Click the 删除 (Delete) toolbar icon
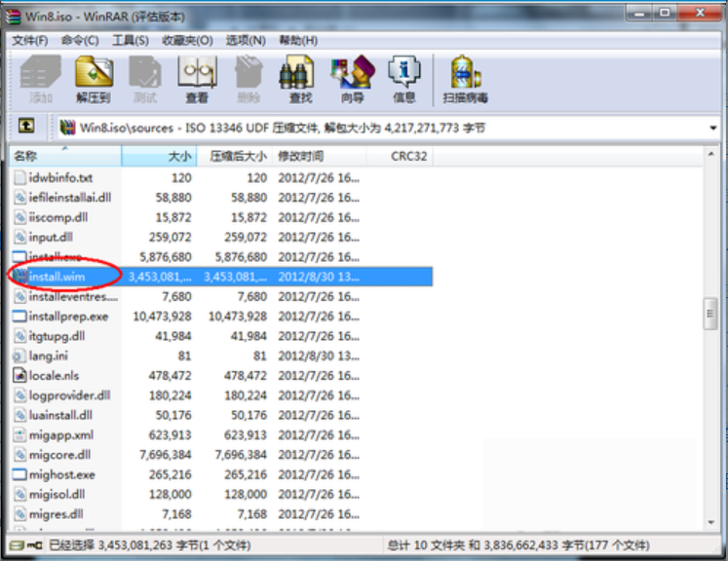Image resolution: width=728 pixels, height=561 pixels. [249, 78]
